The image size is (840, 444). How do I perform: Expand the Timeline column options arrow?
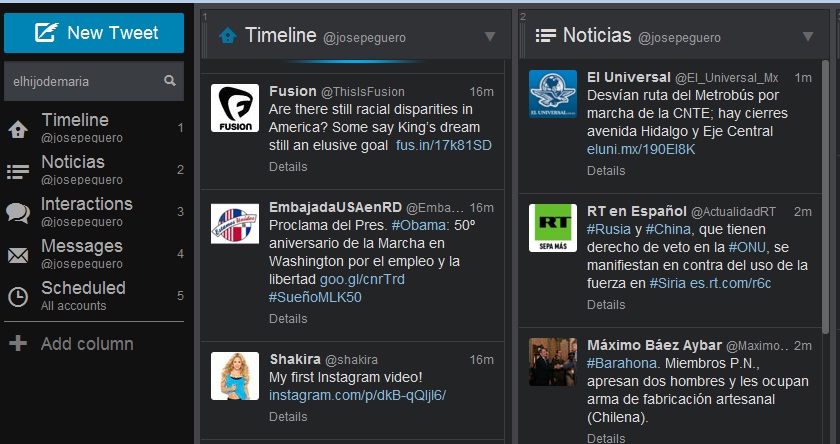click(x=490, y=37)
